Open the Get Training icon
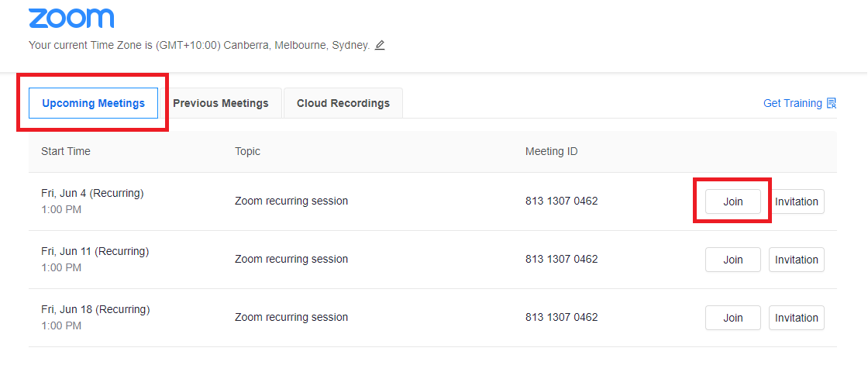The height and width of the screenshot is (365, 868). (832, 103)
